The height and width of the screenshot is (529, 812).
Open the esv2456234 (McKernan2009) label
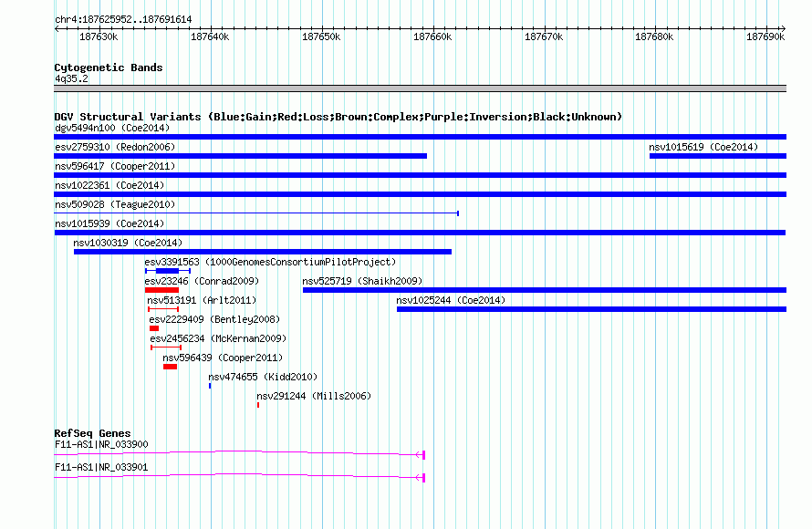pos(218,338)
